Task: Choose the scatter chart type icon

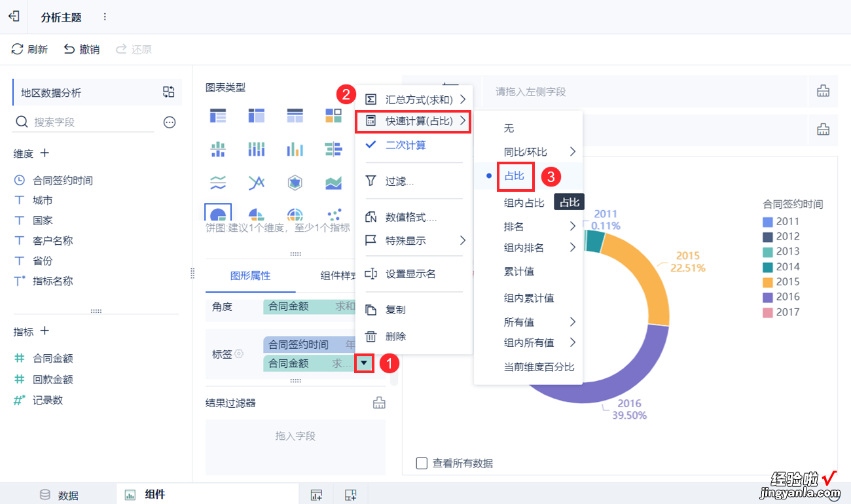Action: click(334, 215)
